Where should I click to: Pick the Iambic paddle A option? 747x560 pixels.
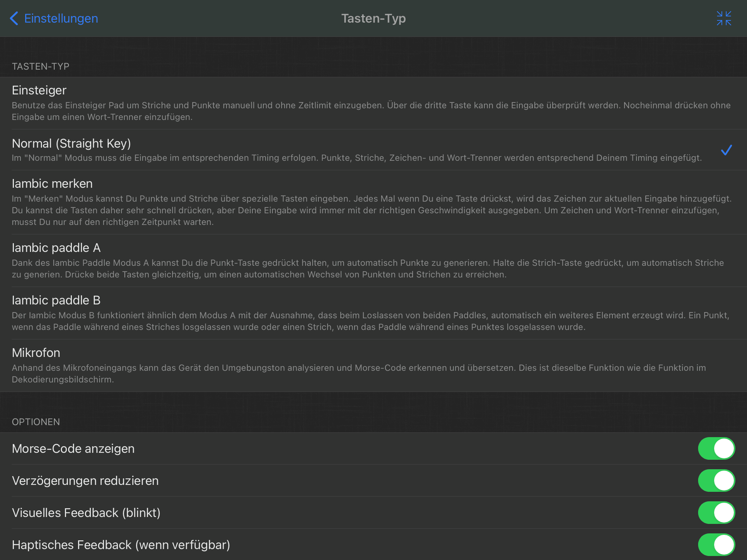pos(373,261)
